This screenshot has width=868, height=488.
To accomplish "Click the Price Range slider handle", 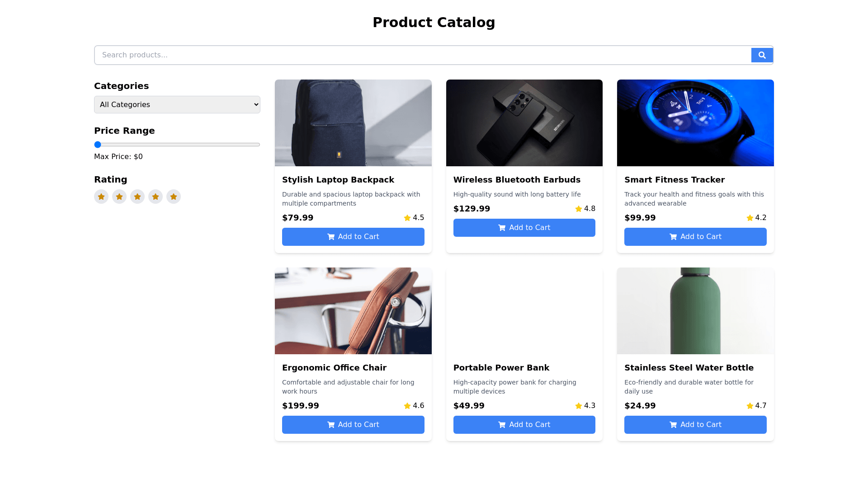I will [x=98, y=145].
